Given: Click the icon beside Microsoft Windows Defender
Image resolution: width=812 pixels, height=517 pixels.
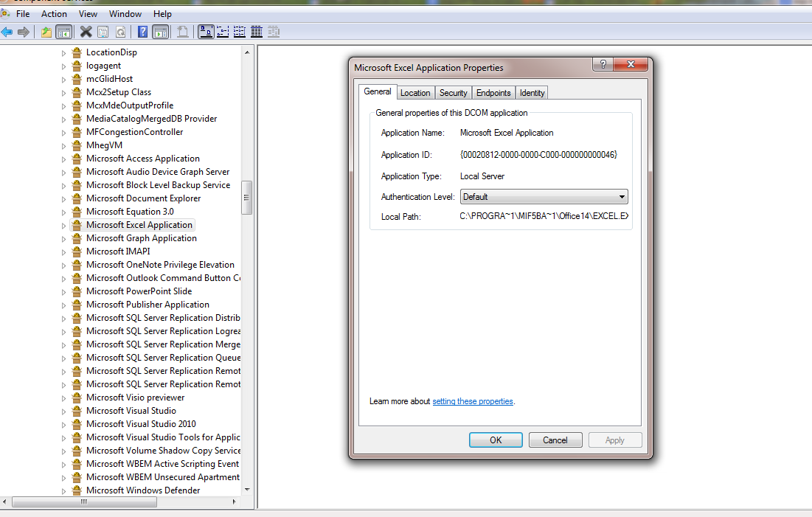Looking at the screenshot, I should (77, 490).
